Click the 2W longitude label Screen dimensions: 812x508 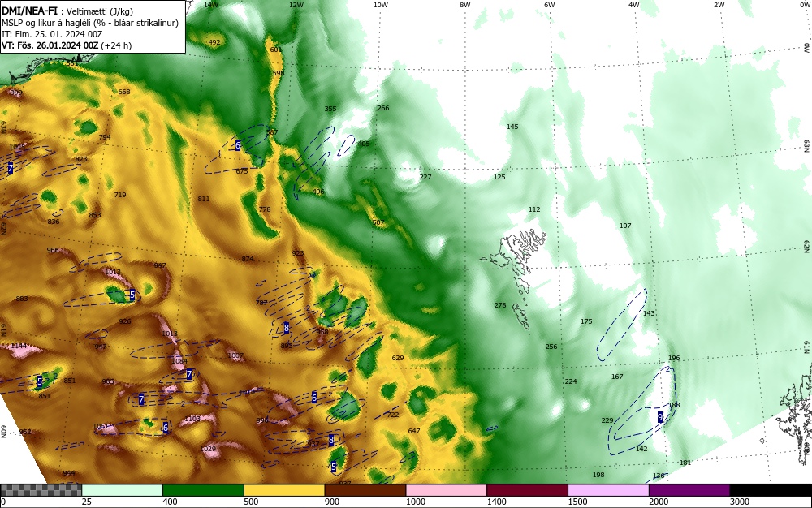pyautogui.click(x=719, y=5)
